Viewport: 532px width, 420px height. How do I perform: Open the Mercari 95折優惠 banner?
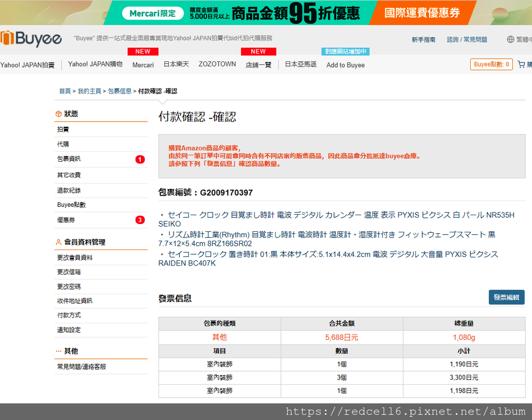click(x=241, y=13)
